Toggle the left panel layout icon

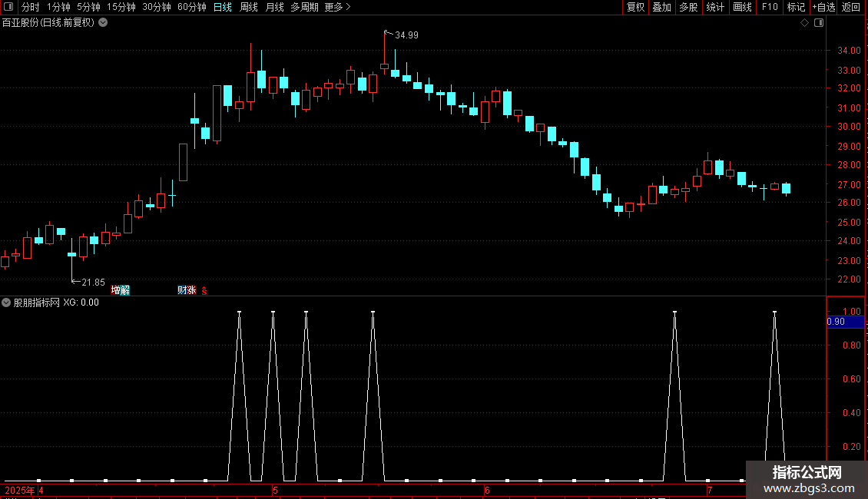(8, 7)
